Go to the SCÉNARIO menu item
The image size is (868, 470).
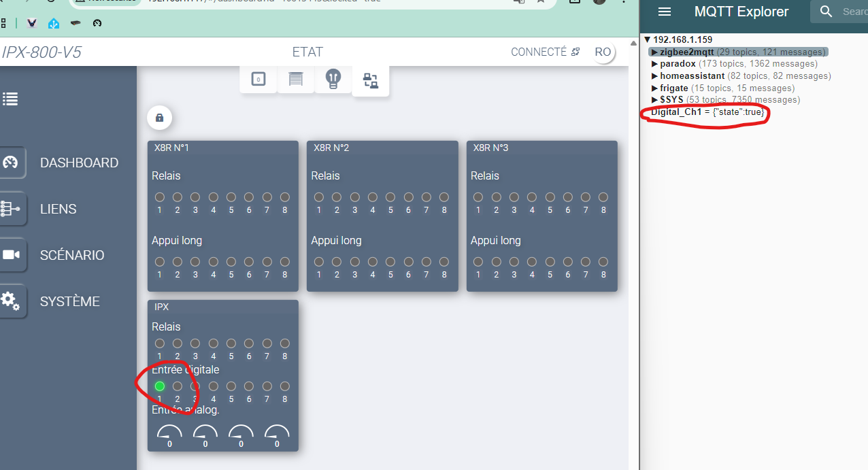72,255
